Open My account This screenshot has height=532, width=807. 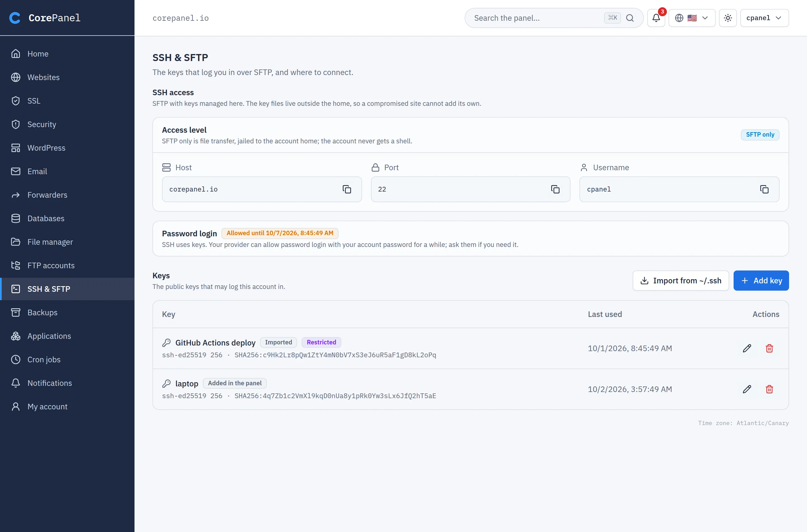tap(67, 407)
